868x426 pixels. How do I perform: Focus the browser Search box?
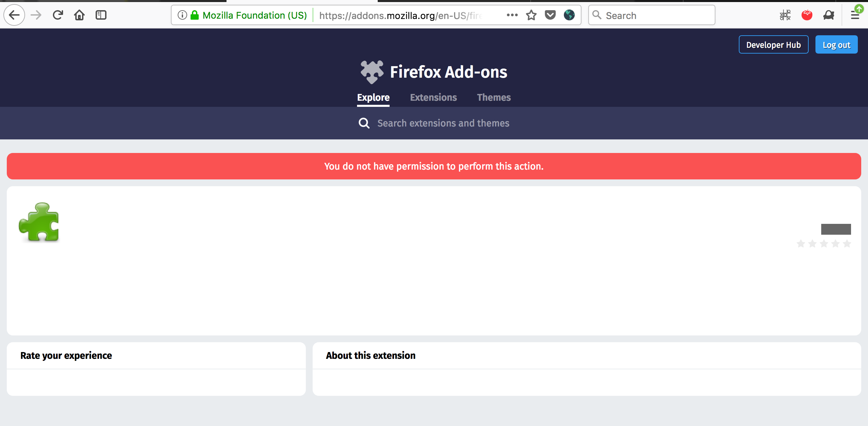651,15
